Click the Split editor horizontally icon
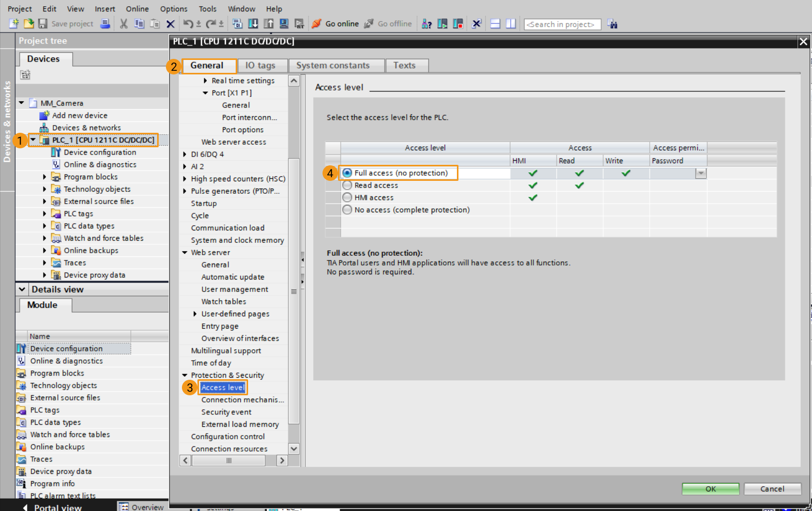The width and height of the screenshot is (812, 511). point(495,24)
